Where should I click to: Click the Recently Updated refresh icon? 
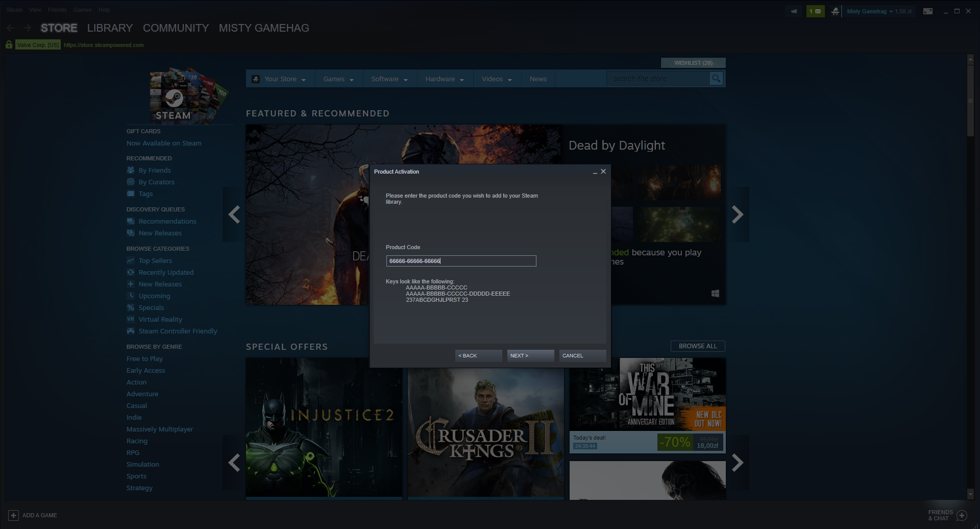(x=131, y=272)
